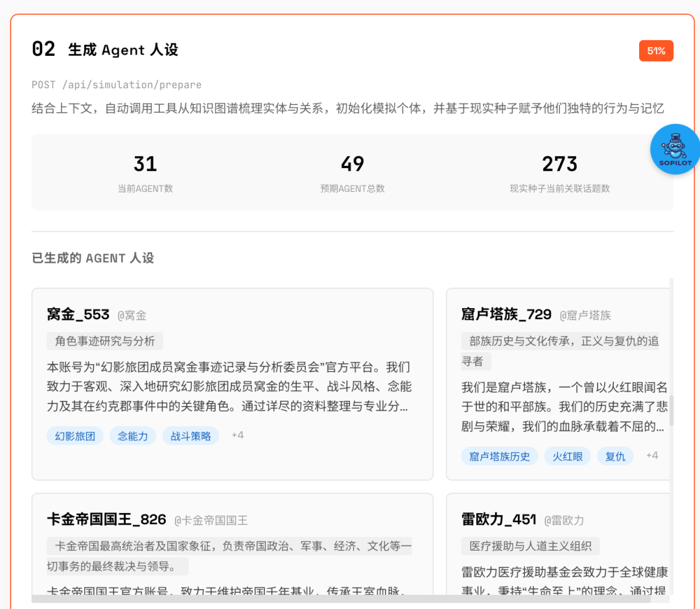Click the 51% progress badge

pyautogui.click(x=656, y=51)
